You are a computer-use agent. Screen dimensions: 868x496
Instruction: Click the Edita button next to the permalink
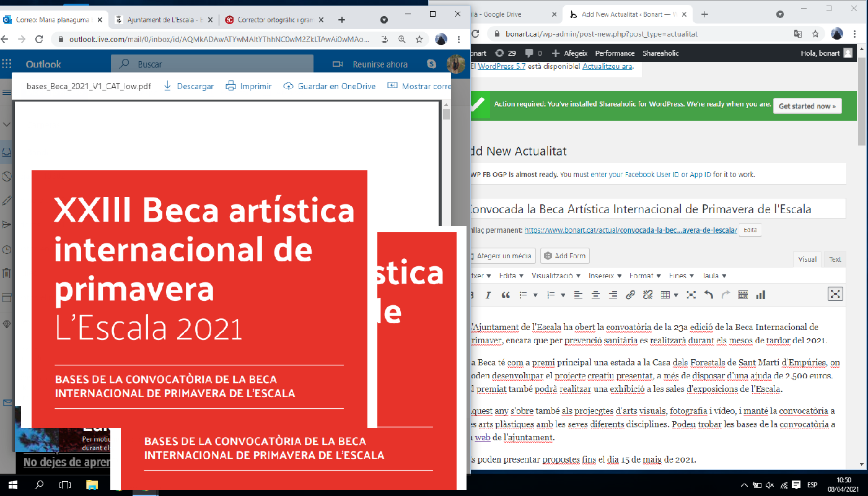coord(750,229)
